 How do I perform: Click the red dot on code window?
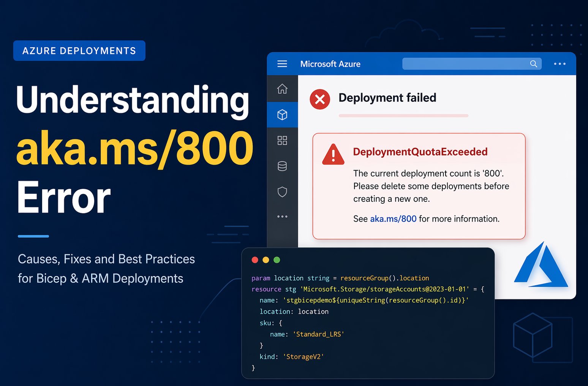coord(255,260)
